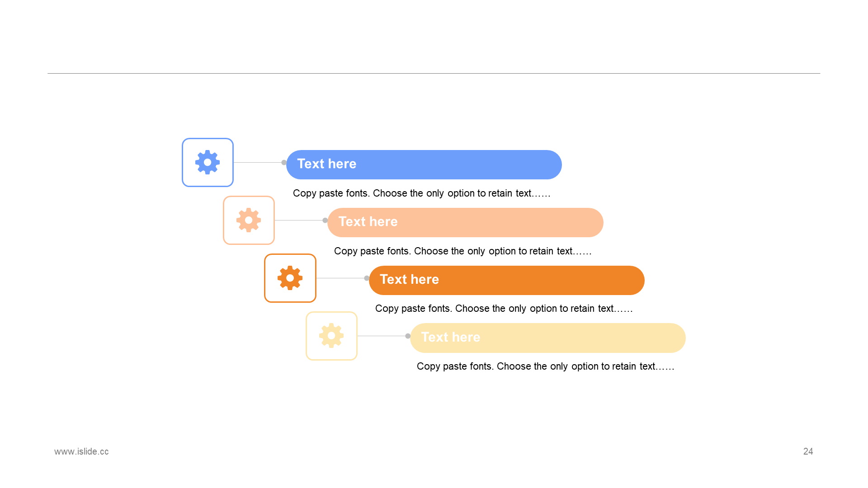Select the peach 'Text here' pill
Viewport: 868px width, 488px height.
(x=465, y=222)
